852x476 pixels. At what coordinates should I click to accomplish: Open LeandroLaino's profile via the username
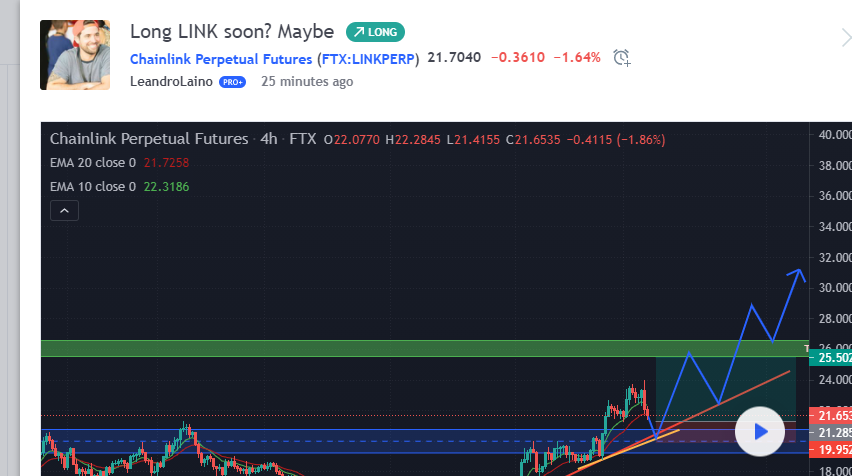(171, 82)
